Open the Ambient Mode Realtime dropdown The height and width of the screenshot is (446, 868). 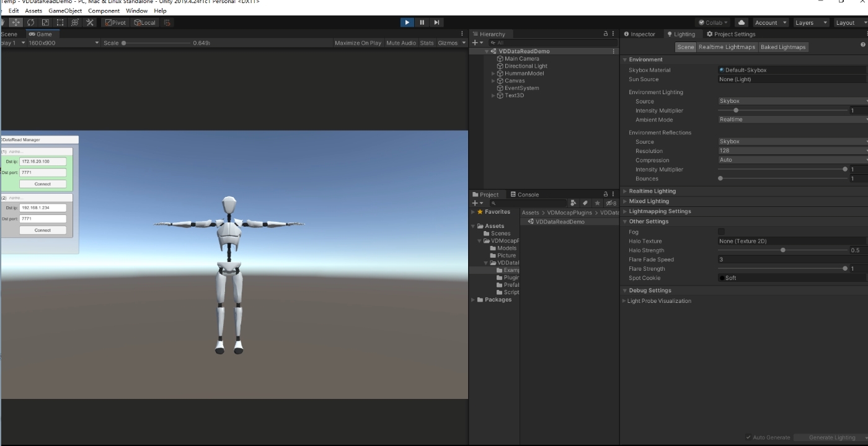793,120
